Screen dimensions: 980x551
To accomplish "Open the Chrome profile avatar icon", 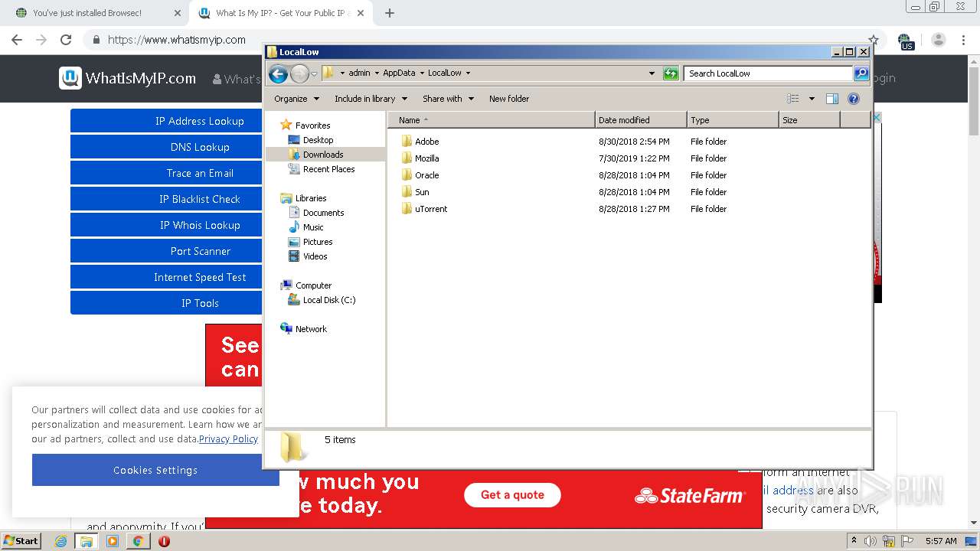I will (939, 40).
